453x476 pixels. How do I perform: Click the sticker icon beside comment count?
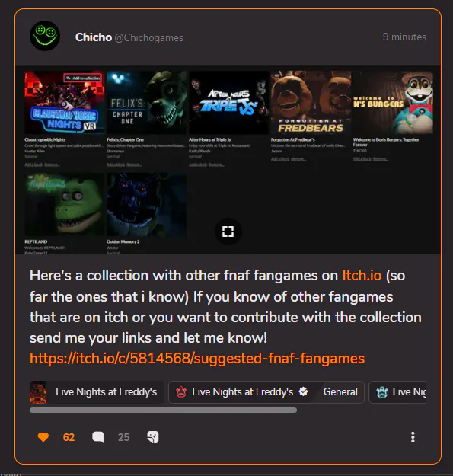click(x=153, y=437)
